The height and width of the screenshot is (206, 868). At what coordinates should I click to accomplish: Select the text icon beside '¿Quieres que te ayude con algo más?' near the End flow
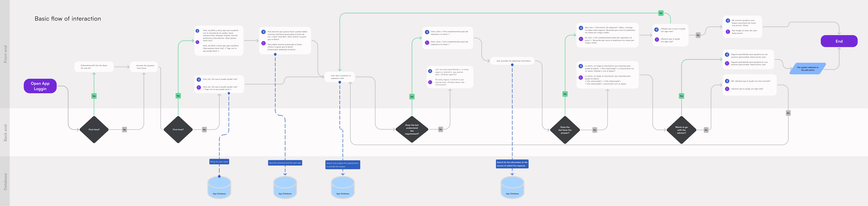pos(657,39)
